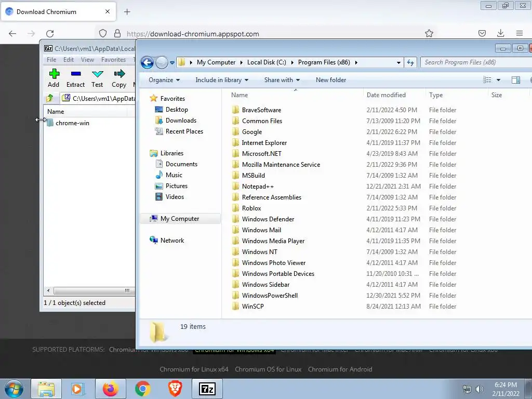Viewport: 532px width, 399px height.
Task: Open Desktop in navigation pane
Action: click(171, 110)
